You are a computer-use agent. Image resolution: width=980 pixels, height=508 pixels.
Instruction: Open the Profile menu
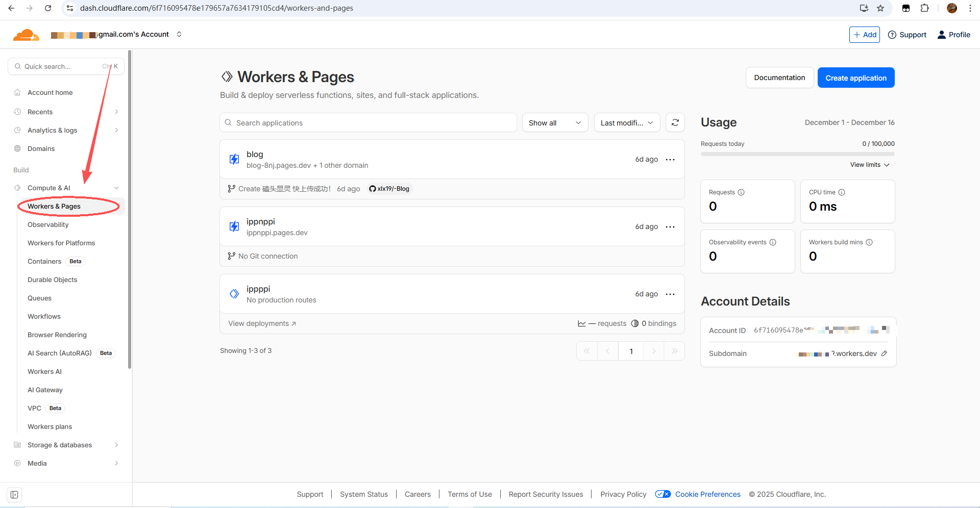coord(953,35)
